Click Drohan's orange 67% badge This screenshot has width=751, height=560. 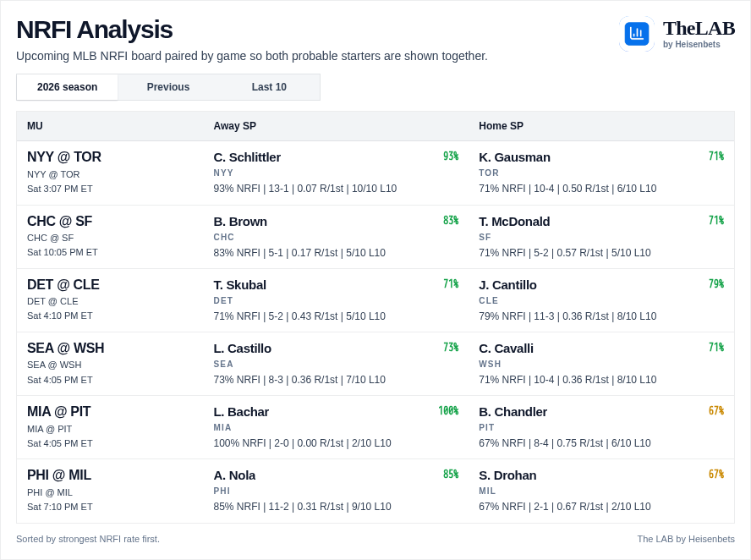pyautogui.click(x=716, y=475)
